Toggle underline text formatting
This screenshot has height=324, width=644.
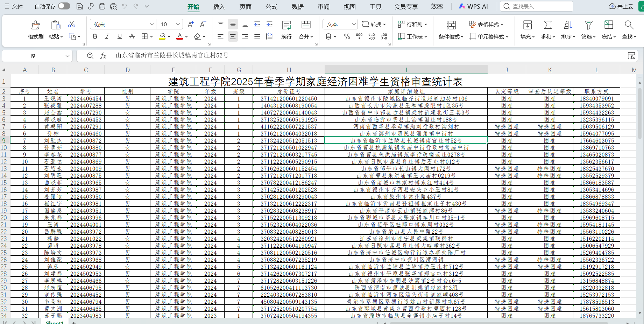tap(119, 36)
